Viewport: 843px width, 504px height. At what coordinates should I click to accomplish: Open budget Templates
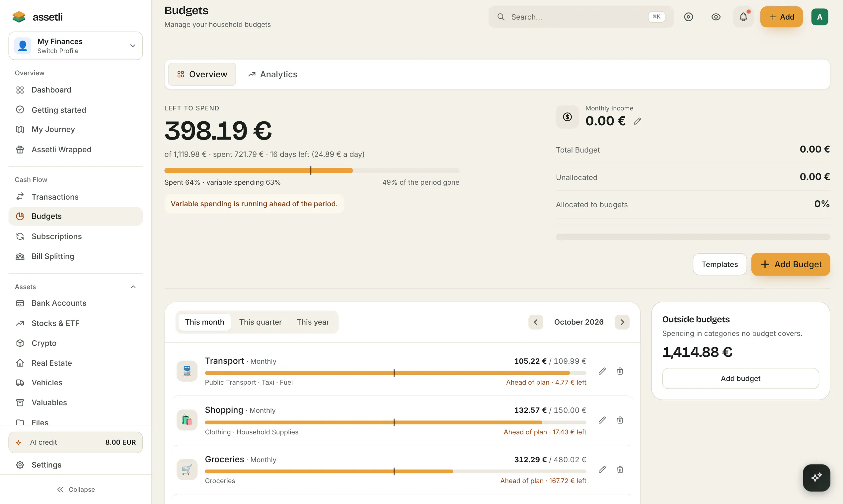pyautogui.click(x=720, y=264)
